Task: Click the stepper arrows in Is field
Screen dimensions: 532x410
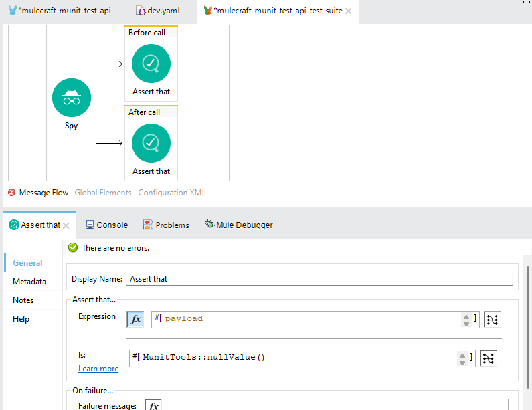Action: [x=462, y=358]
